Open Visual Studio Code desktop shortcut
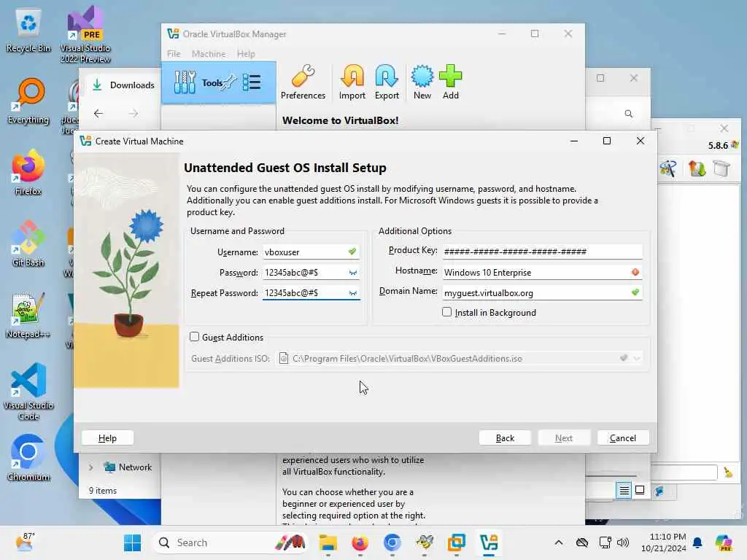Screen dimensions: 747x560 pos(28,392)
